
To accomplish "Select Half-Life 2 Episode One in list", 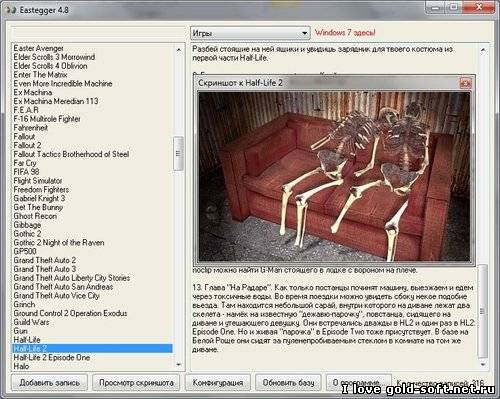I will click(52, 357).
